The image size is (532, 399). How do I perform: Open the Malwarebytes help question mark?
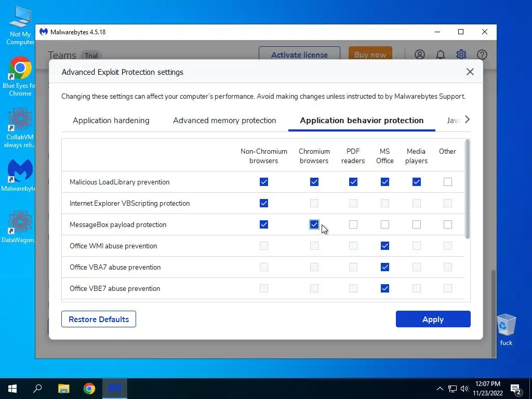[x=482, y=55]
